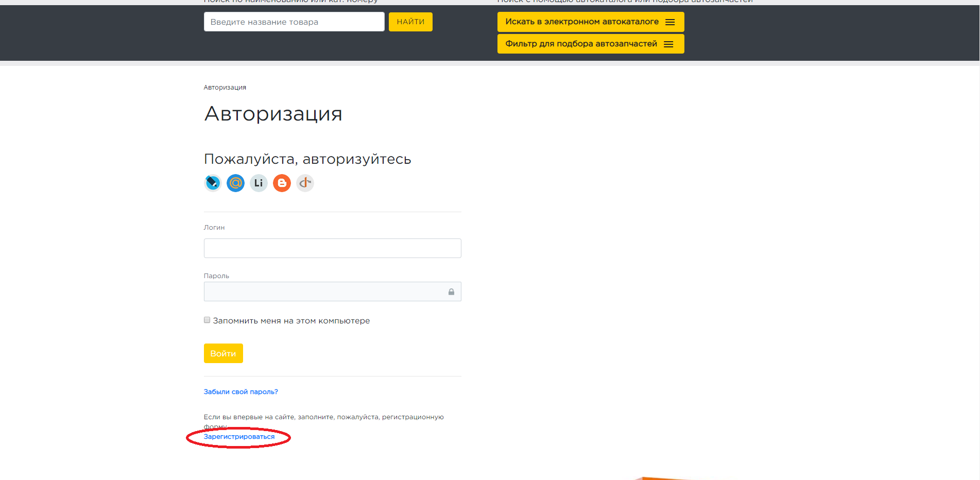The image size is (980, 480).
Task: Select the OpenID login icon
Action: coord(305,183)
